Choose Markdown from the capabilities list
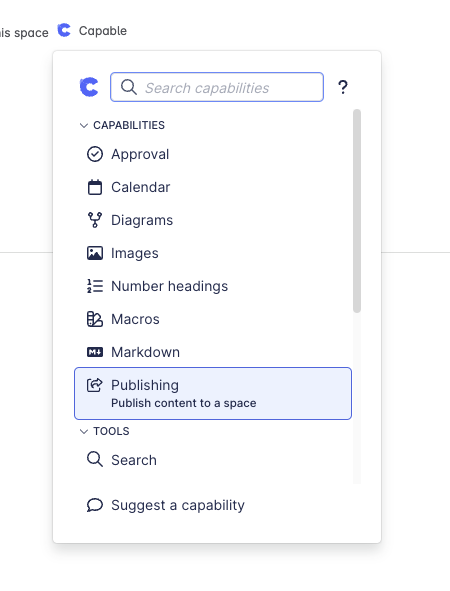The width and height of the screenshot is (450, 591). (213, 352)
